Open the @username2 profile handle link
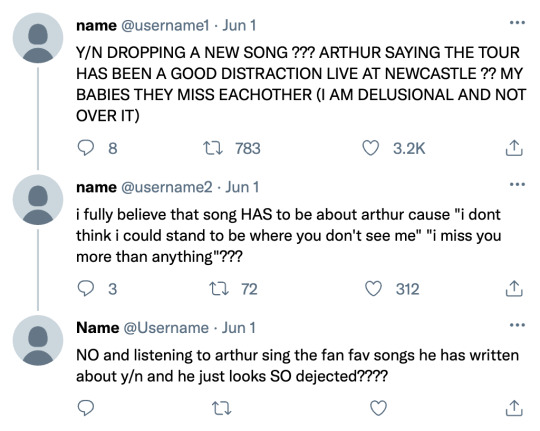 [x=167, y=187]
